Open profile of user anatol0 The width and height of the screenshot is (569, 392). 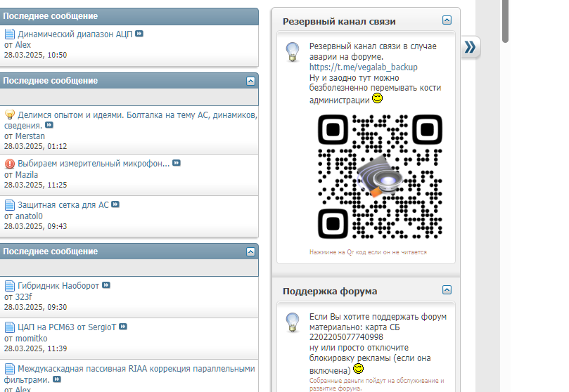click(29, 216)
